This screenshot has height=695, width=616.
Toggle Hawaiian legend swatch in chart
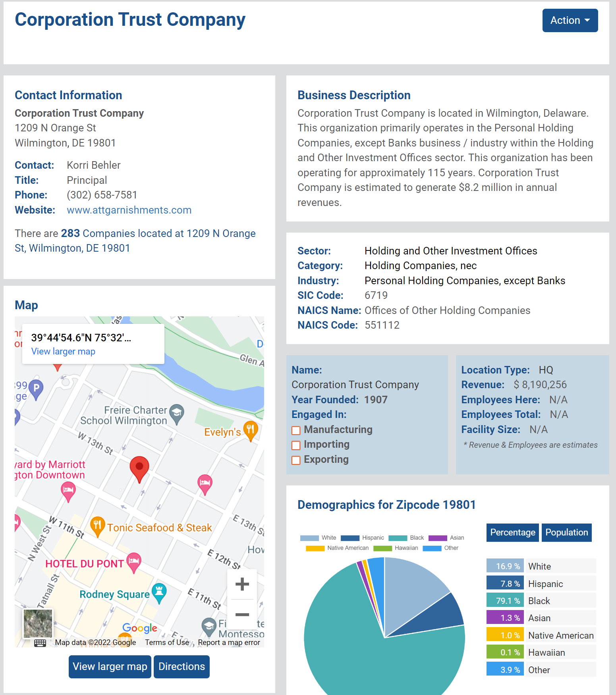tap(382, 549)
